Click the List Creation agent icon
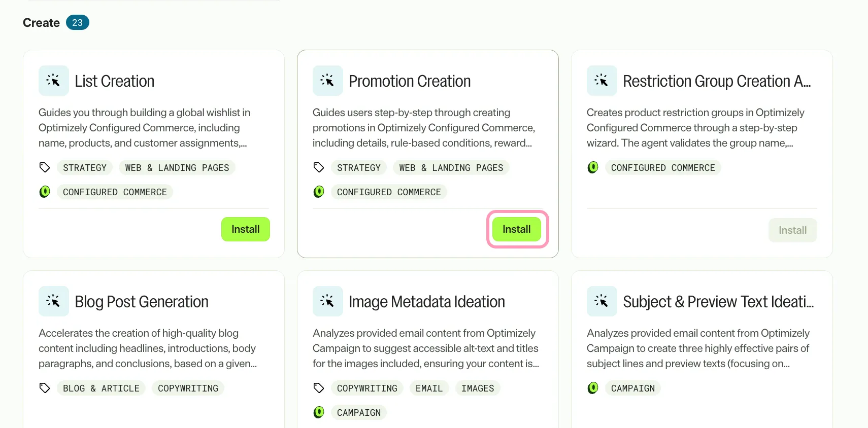 54,81
